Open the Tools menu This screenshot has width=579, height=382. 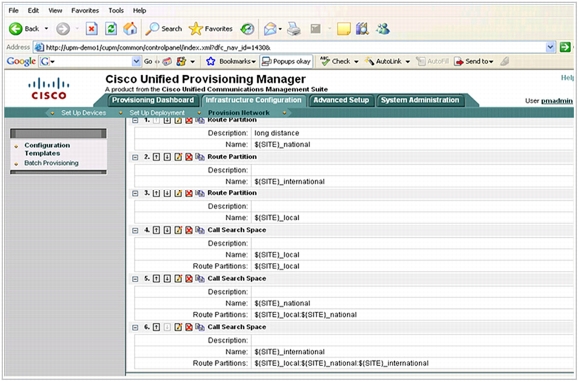click(116, 11)
